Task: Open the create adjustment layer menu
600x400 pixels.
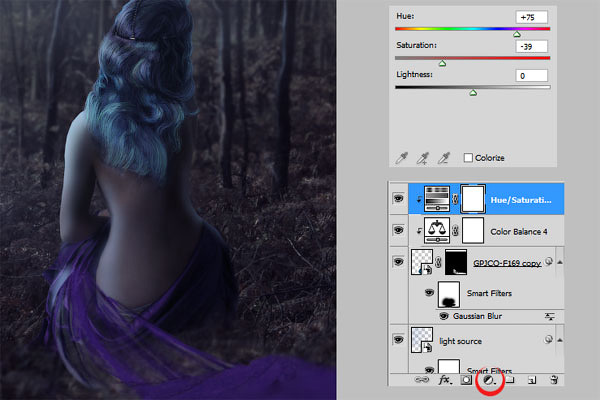Action: click(489, 380)
